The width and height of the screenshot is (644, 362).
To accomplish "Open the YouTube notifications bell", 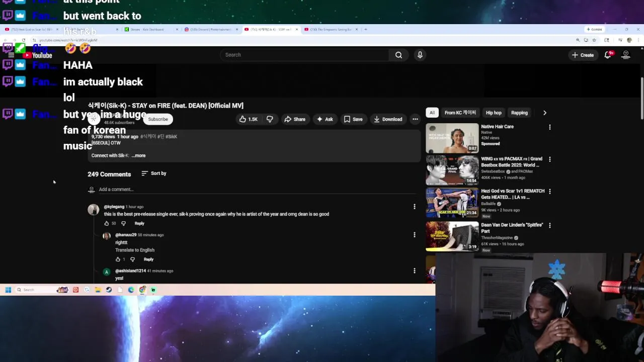I will (608, 55).
